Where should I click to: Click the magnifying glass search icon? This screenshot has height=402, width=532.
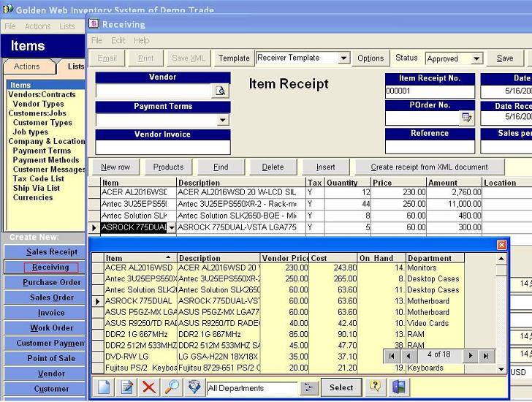click(x=172, y=387)
